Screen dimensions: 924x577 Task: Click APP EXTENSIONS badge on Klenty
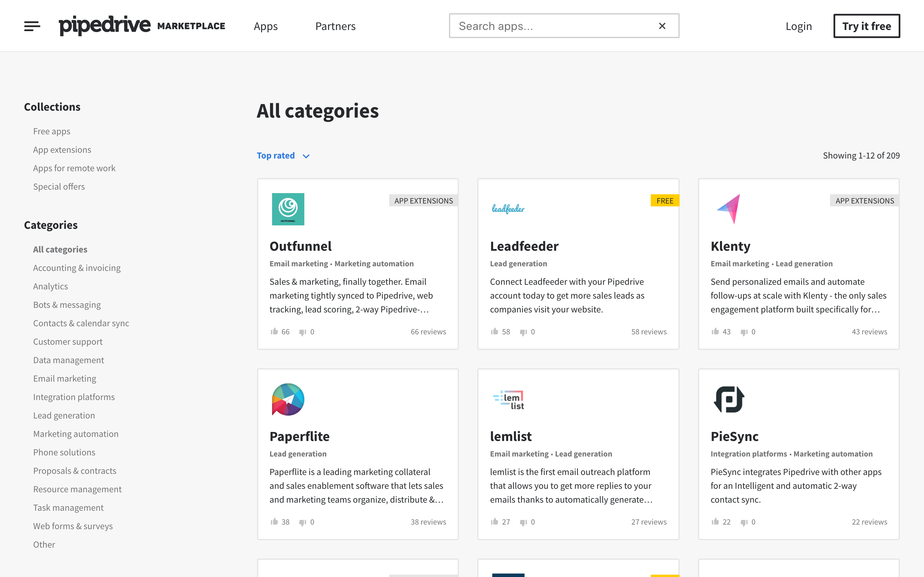[x=865, y=201]
